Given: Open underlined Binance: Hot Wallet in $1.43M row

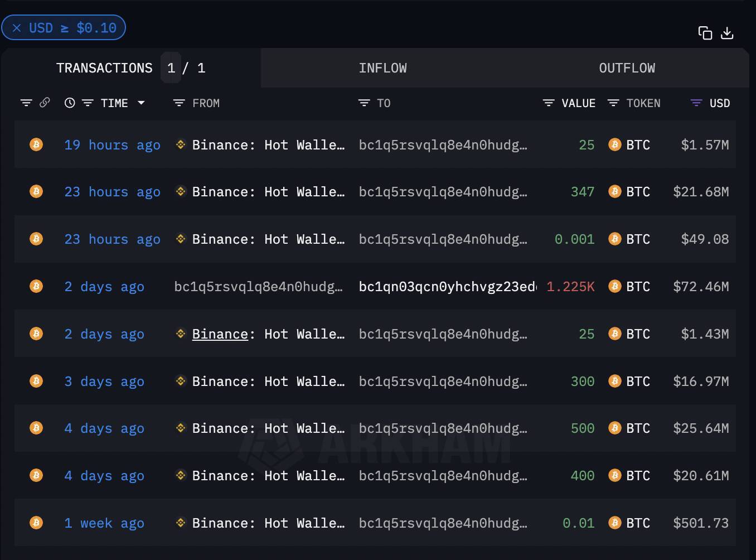Looking at the screenshot, I should (x=268, y=334).
